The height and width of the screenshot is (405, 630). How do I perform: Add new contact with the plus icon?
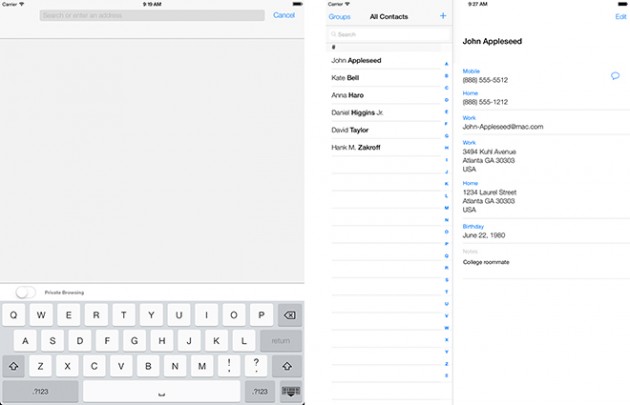[443, 16]
